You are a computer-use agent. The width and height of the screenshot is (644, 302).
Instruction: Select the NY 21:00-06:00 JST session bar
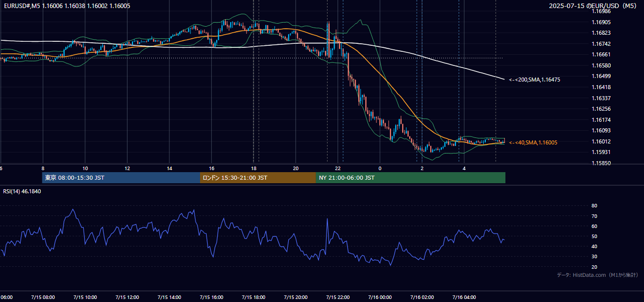click(x=411, y=178)
